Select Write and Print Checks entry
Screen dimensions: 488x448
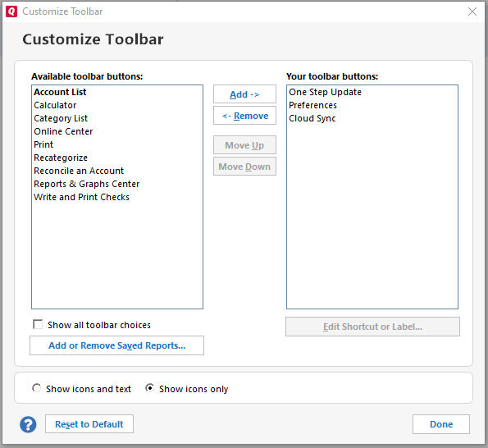click(x=117, y=197)
